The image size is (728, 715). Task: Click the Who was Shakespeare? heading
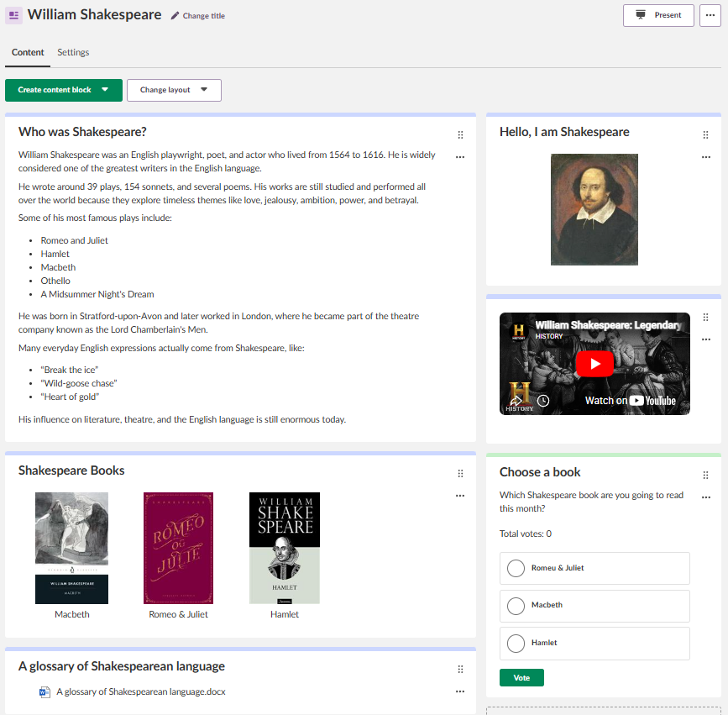(x=82, y=132)
